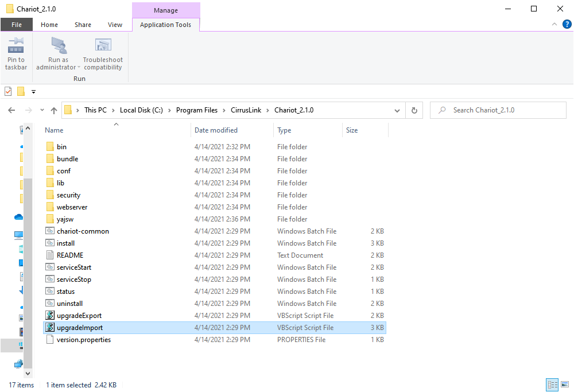
Task: Click the serviceStart batch file icon
Action: tap(50, 267)
